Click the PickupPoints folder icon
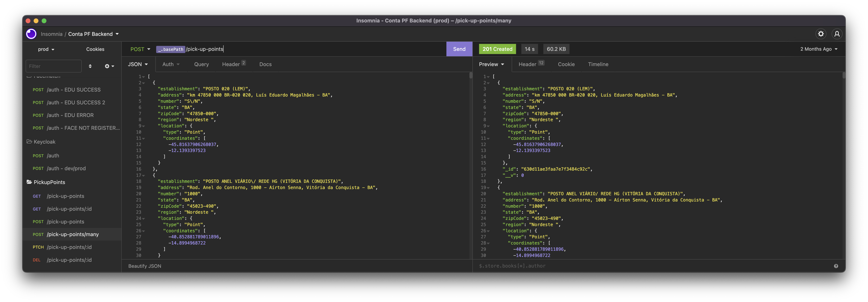 click(29, 182)
